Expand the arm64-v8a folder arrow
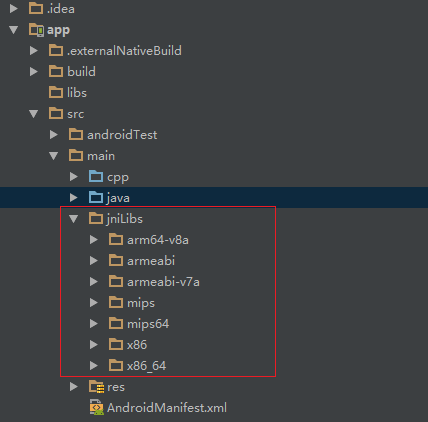This screenshot has width=428, height=422. [94, 240]
